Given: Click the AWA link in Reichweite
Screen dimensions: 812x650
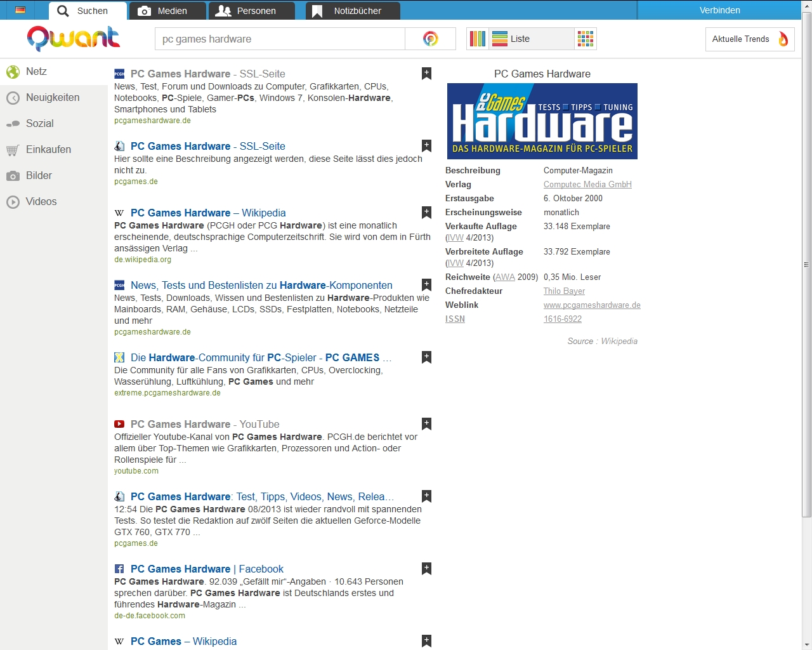Looking at the screenshot, I should (505, 277).
